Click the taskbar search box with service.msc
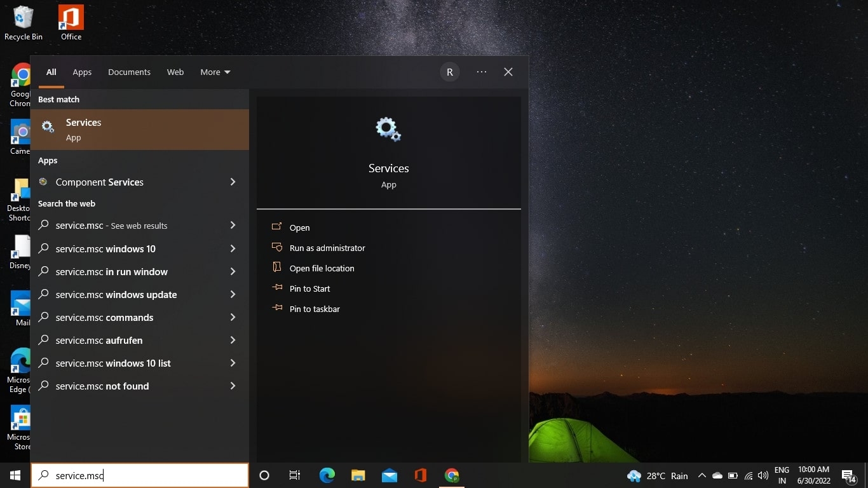This screenshot has height=488, width=868. pos(140,475)
